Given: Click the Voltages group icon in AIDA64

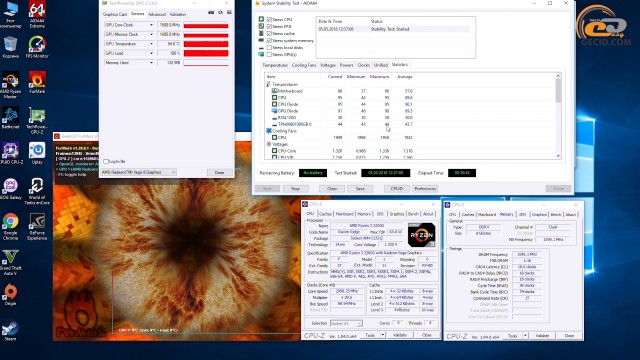Looking at the screenshot, I should pos(269,144).
